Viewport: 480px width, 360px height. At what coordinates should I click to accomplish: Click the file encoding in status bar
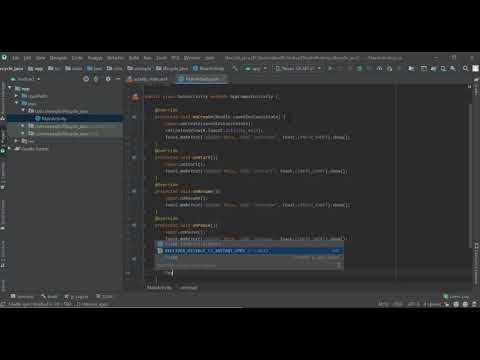coord(413,304)
